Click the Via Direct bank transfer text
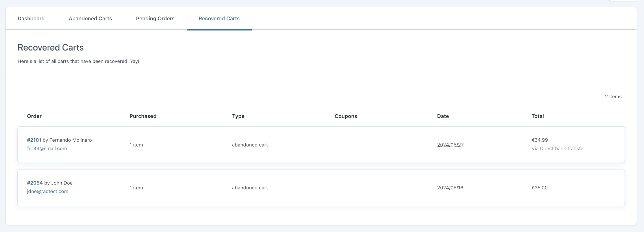This screenshot has width=644, height=232. pos(558,148)
